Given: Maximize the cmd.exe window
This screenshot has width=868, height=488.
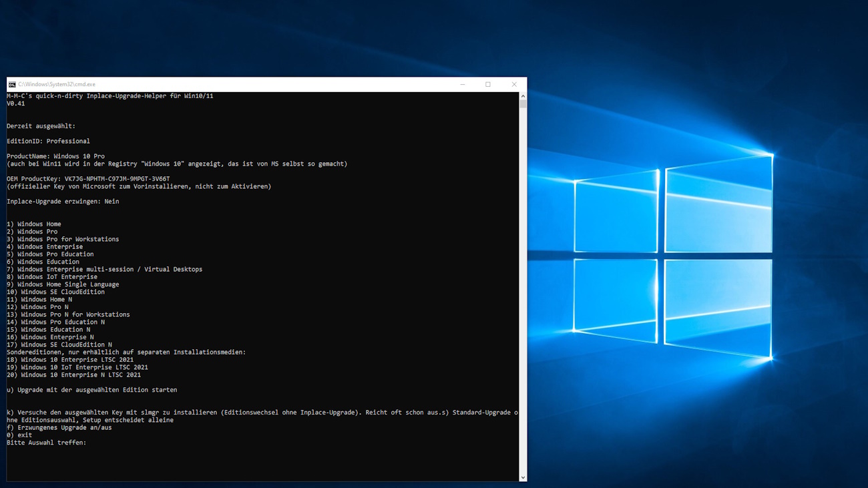Looking at the screenshot, I should point(488,85).
